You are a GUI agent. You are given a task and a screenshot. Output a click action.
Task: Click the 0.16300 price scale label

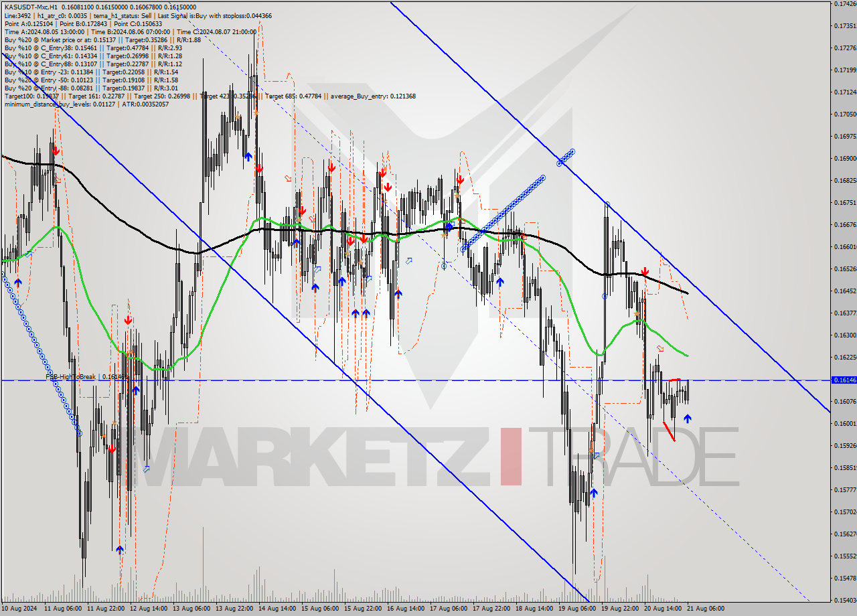(x=845, y=335)
